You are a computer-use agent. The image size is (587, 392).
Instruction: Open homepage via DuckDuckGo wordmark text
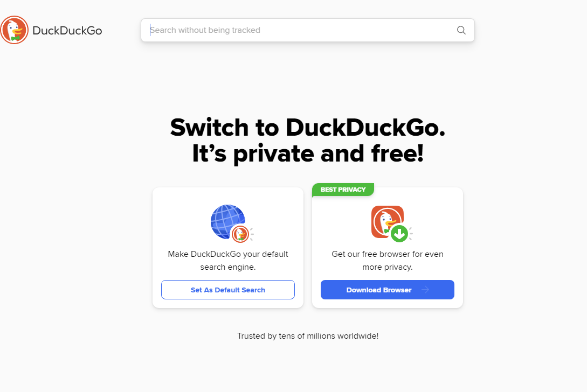click(67, 30)
